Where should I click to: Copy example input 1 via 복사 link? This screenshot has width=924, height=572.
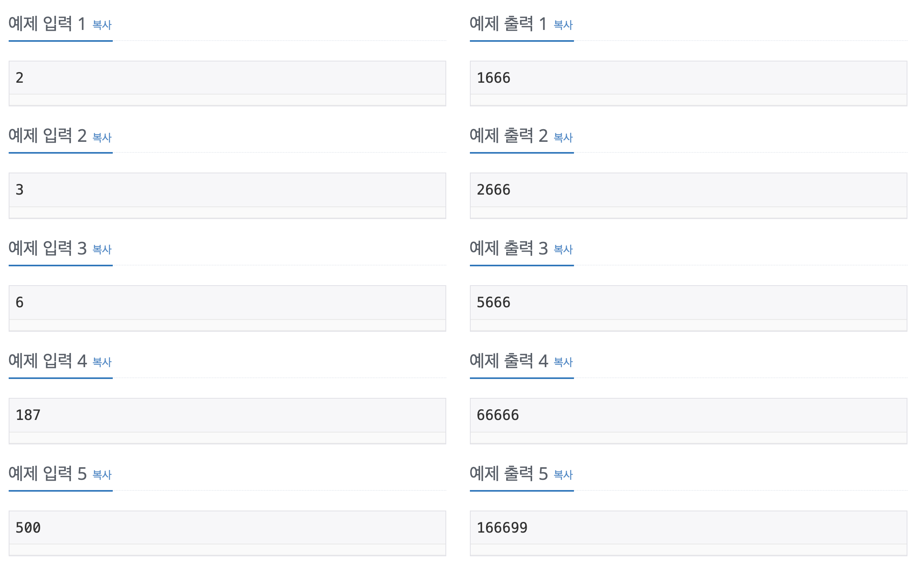pos(102,25)
